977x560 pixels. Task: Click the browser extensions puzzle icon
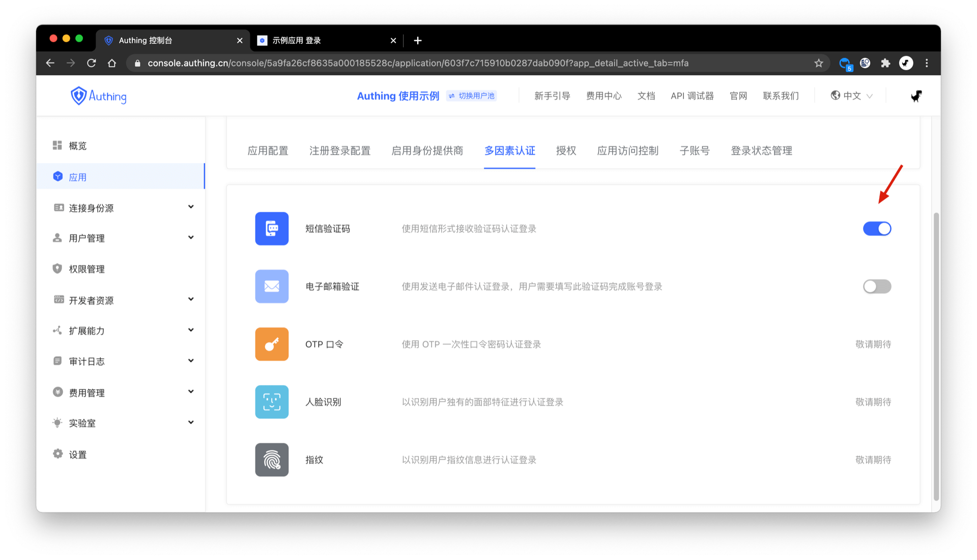tap(885, 63)
